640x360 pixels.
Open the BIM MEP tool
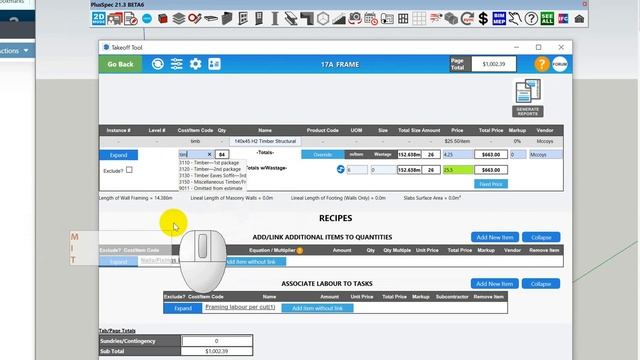click(x=499, y=19)
